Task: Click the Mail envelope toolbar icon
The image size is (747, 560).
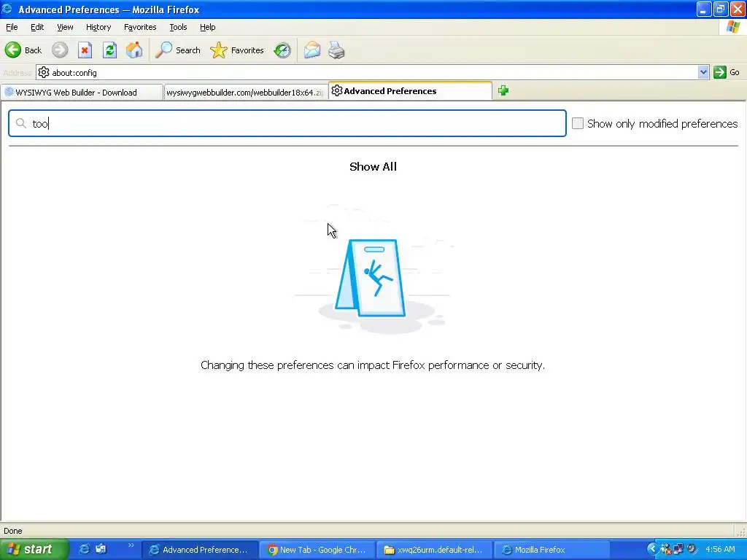Action: click(312, 50)
